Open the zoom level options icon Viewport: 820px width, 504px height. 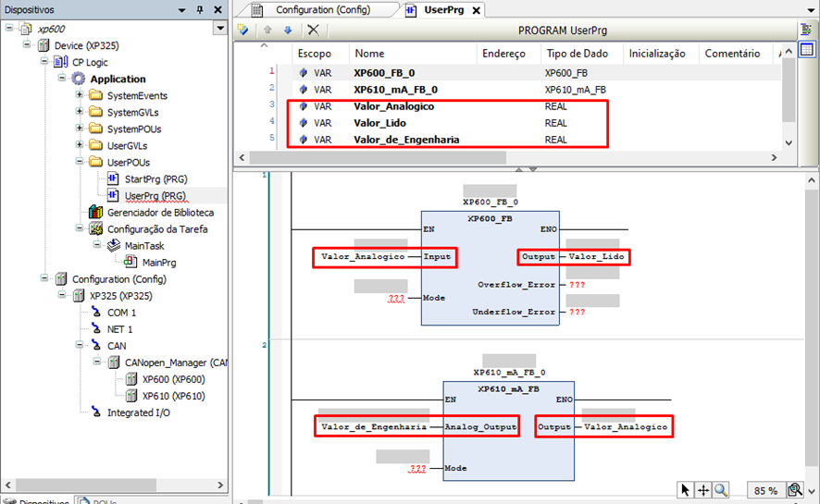[x=794, y=490]
